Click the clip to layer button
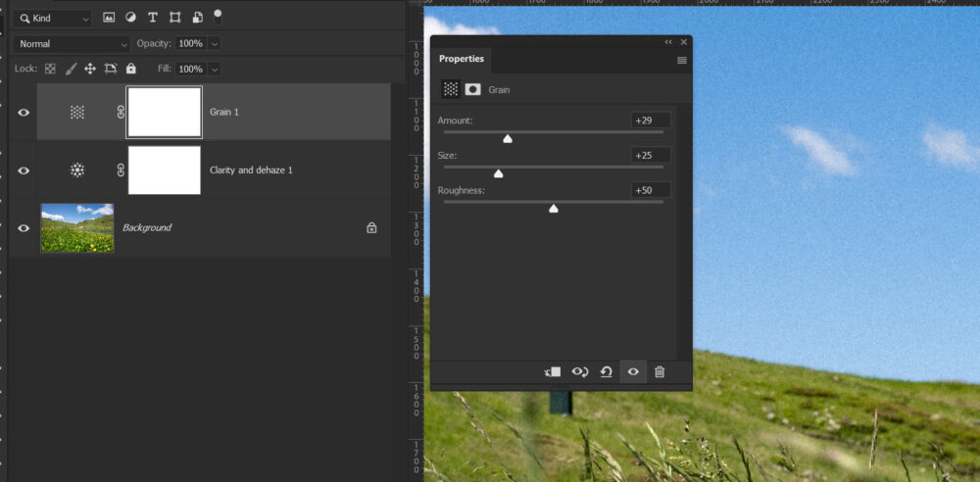Viewport: 980px width, 482px height. pyautogui.click(x=554, y=372)
